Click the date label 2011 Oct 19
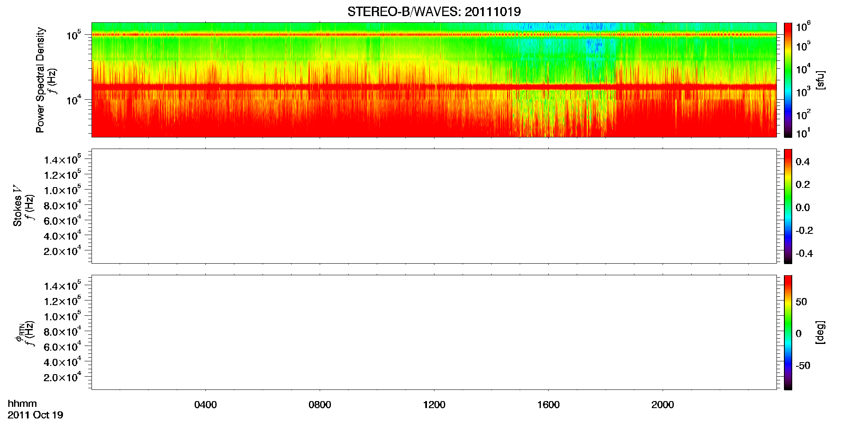Viewport: 868px width, 447px height. click(x=35, y=415)
